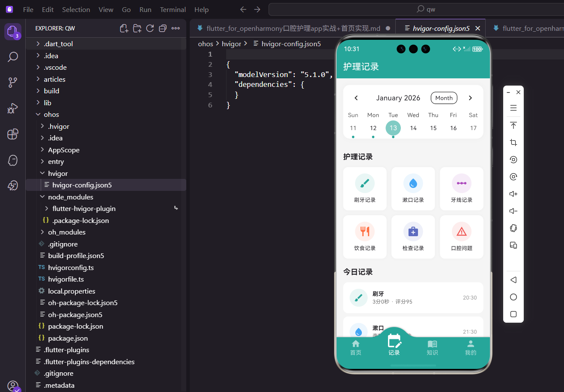Switch to 知识 tab in phone app
Screen dimensions: 564x392
432,348
